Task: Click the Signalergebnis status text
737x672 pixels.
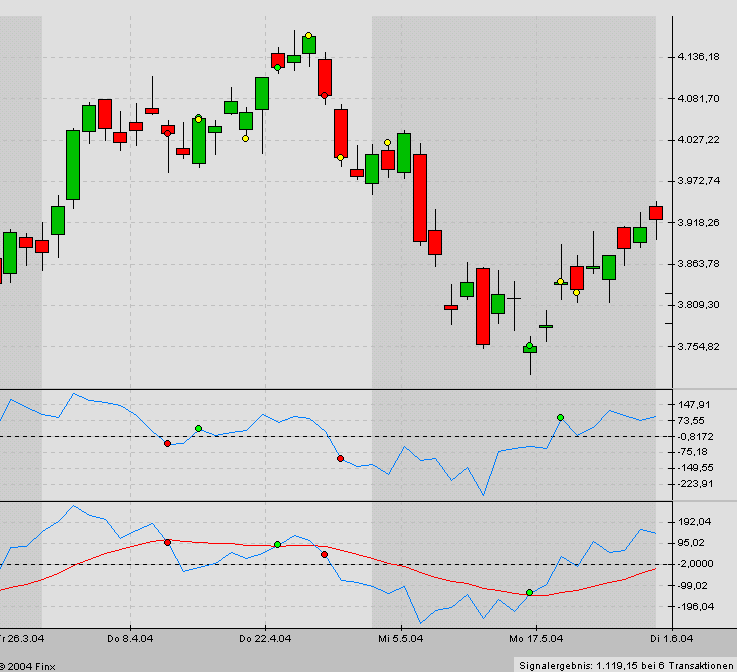Action: (626, 664)
